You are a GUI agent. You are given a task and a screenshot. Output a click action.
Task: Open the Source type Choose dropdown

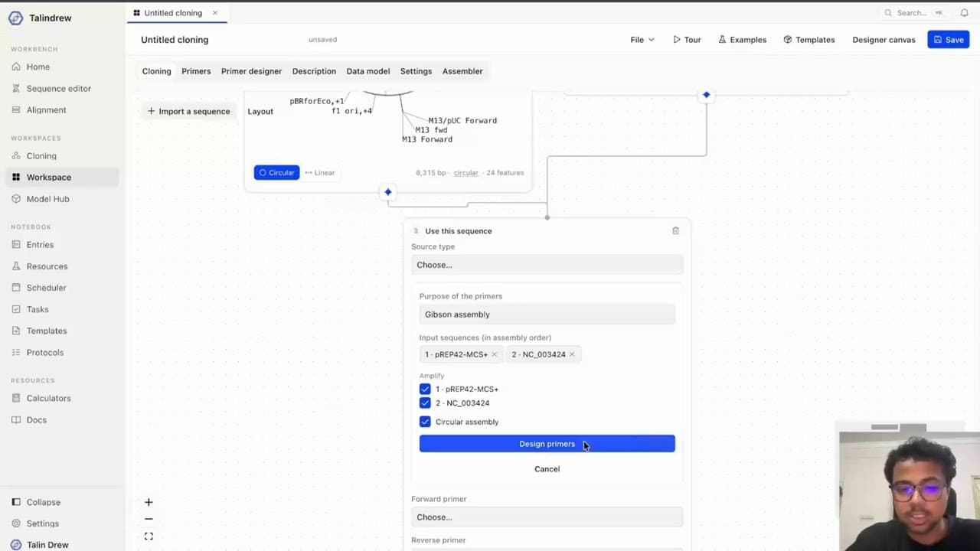click(547, 265)
